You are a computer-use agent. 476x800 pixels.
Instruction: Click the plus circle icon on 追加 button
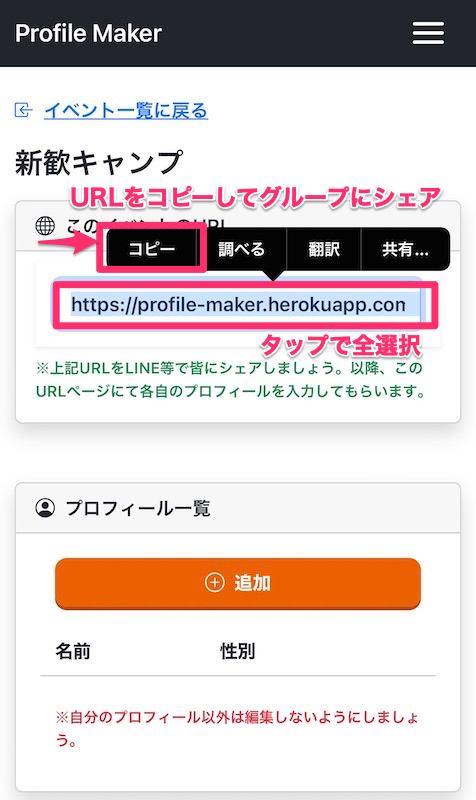pyautogui.click(x=214, y=582)
